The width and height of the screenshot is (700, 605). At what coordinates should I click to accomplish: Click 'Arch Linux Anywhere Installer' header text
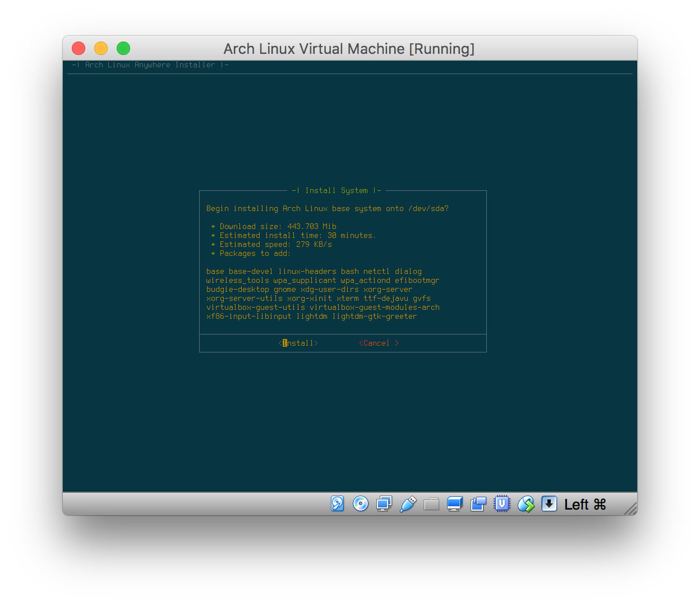pyautogui.click(x=150, y=65)
